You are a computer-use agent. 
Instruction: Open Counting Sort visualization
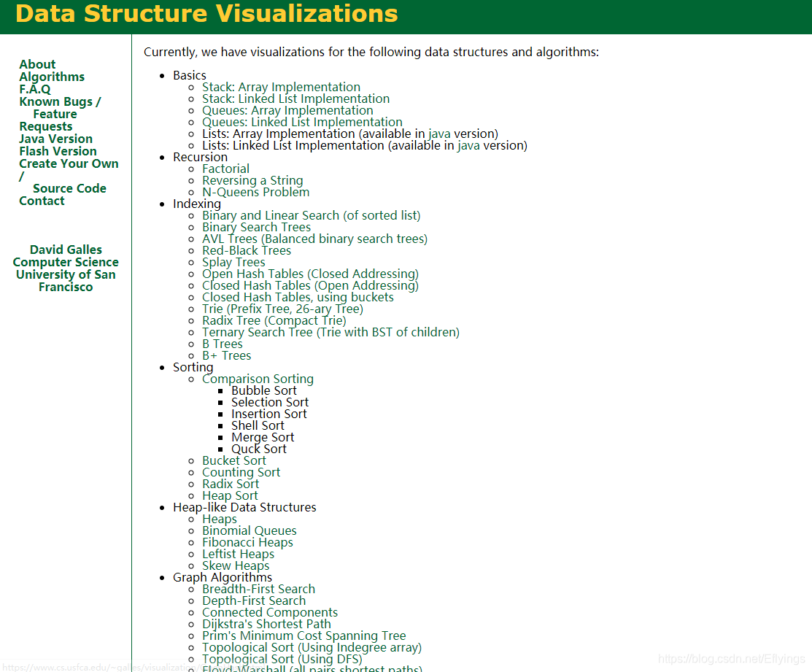click(241, 473)
